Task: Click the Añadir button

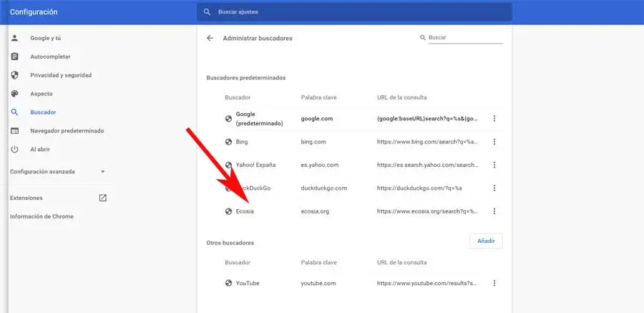Action: click(486, 241)
